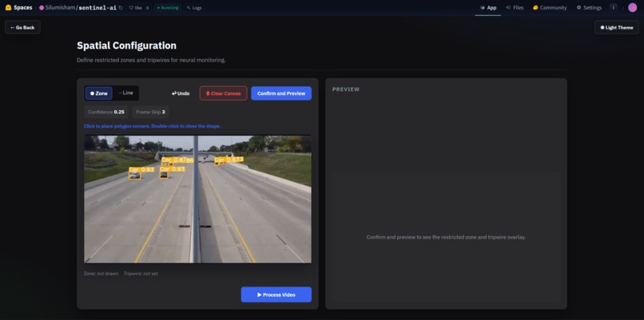Viewport: 644px width, 320px height.
Task: Click Confirm and Preview
Action: point(281,93)
